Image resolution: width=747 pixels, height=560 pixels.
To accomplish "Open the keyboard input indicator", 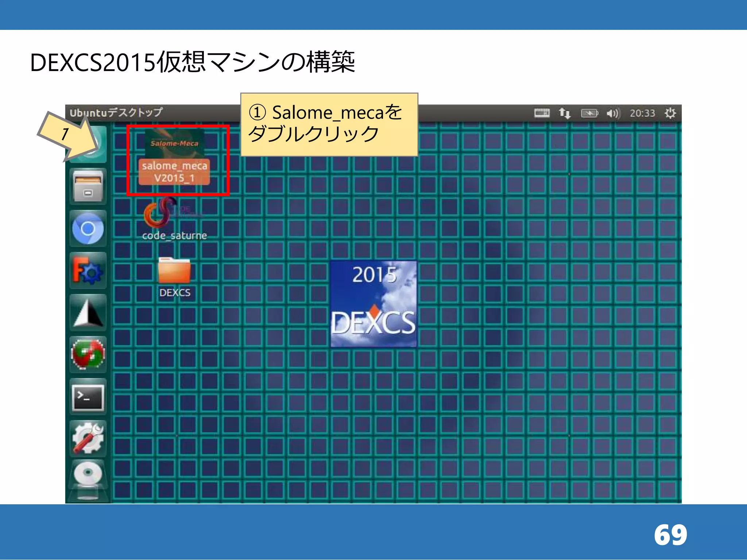I will 542,113.
